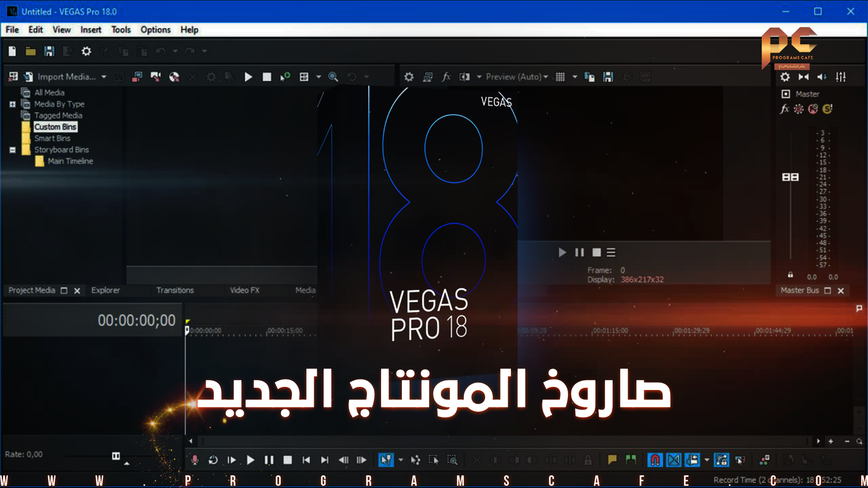Save project with the floppy disk icon

[x=49, y=51]
